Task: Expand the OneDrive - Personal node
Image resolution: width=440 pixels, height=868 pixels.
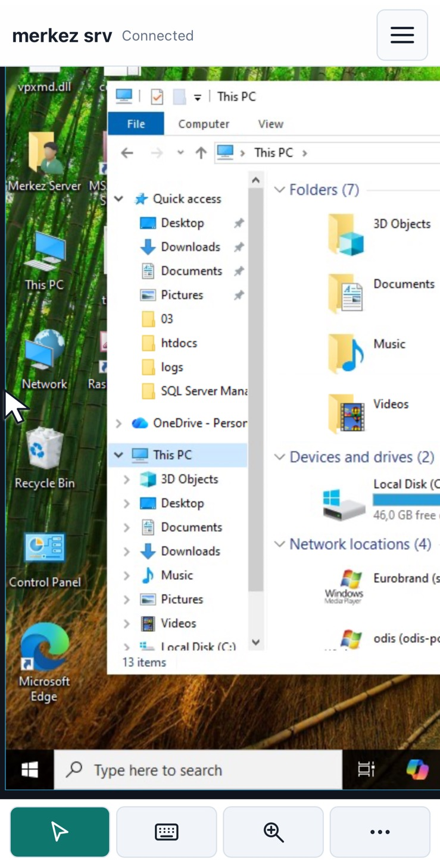Action: coord(118,424)
